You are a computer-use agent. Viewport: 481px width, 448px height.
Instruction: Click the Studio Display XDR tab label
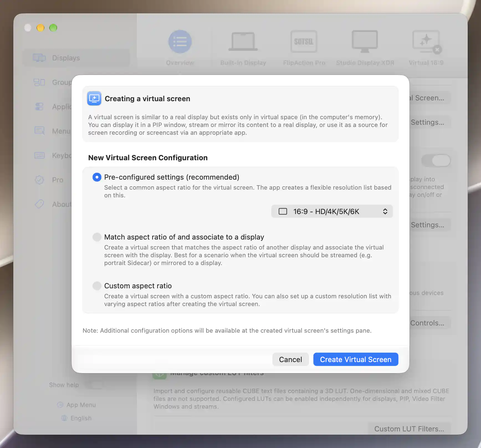(365, 63)
